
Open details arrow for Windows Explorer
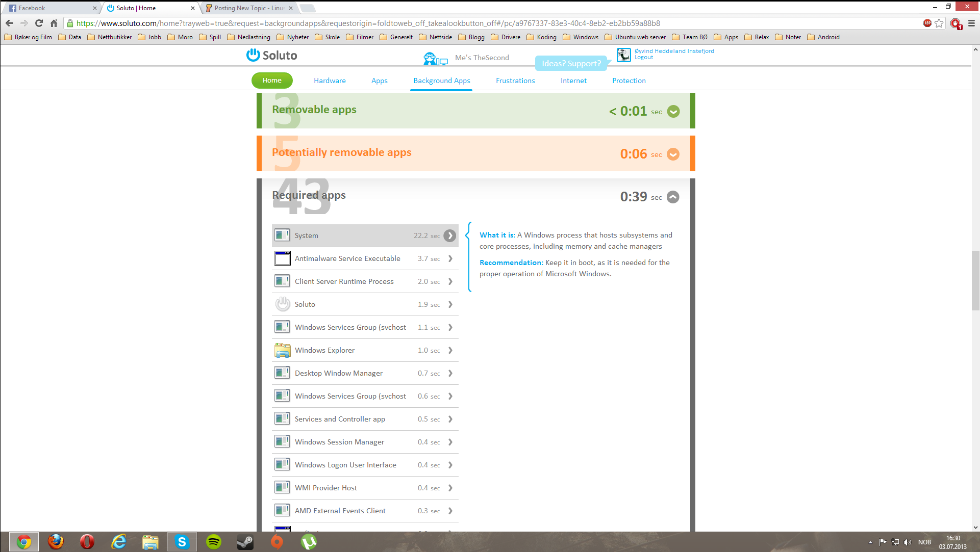tap(450, 350)
